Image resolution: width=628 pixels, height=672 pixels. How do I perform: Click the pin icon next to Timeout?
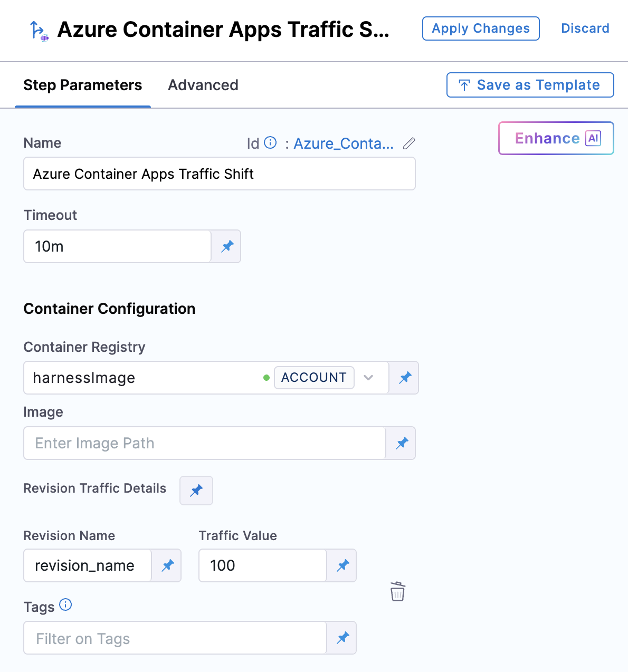227,246
